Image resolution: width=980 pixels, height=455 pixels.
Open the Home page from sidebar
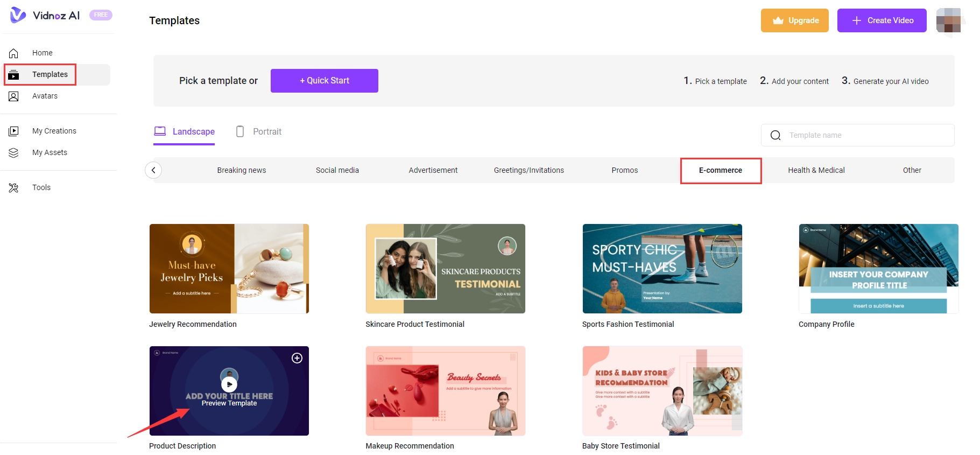pos(42,53)
